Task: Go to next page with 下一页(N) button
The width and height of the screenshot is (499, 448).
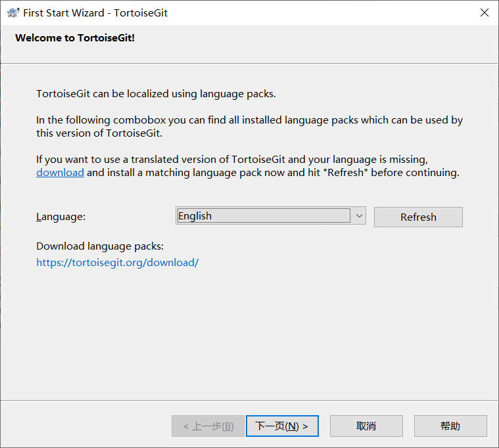Action: pyautogui.click(x=282, y=426)
